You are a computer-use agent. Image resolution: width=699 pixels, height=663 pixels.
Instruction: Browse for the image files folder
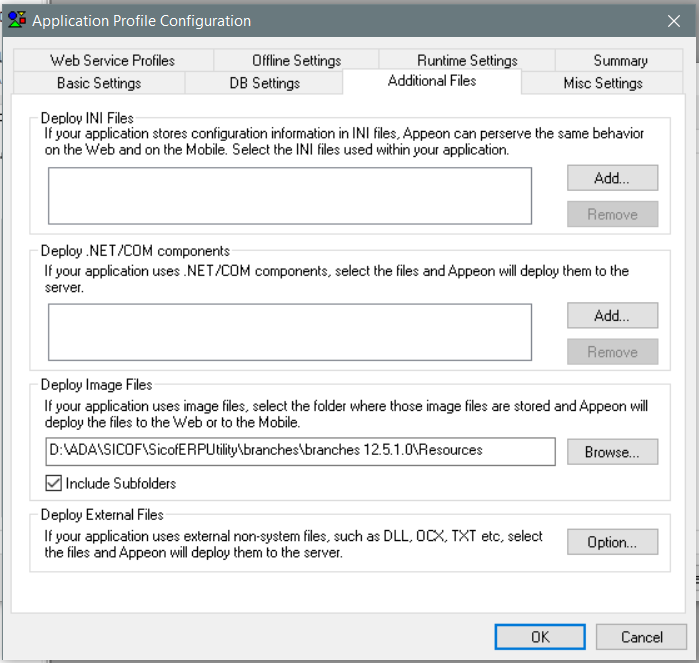612,452
